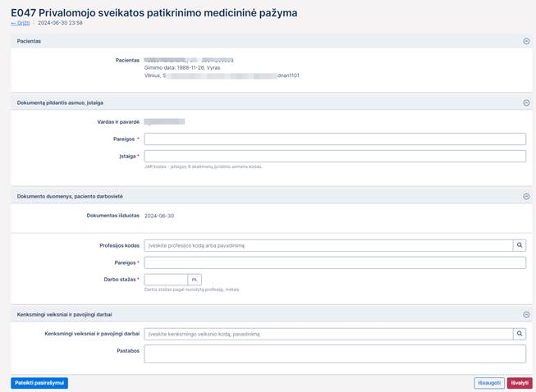Click the 'm.' unit label by Darbo stažas
The height and width of the screenshot is (392, 536).
pyautogui.click(x=195, y=280)
